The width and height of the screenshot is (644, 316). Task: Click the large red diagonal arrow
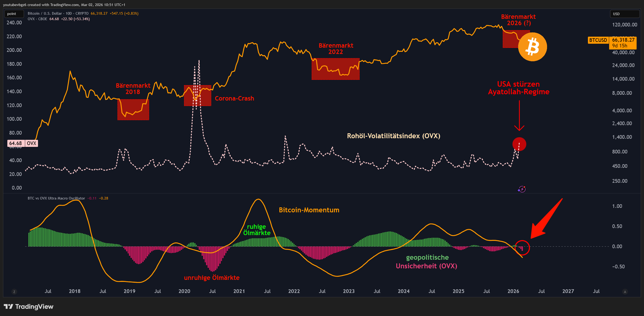pos(546,219)
